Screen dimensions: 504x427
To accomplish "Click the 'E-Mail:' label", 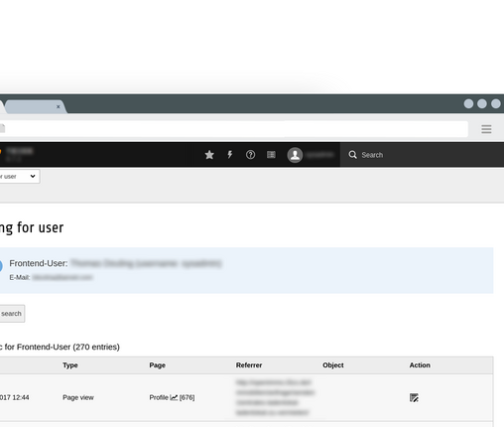I will pos(20,277).
